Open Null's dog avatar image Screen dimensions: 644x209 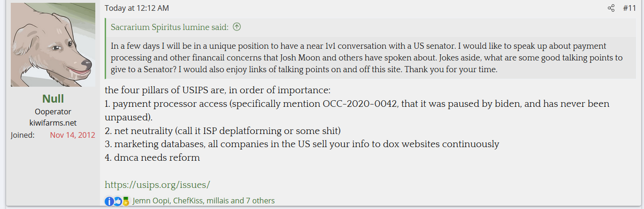(53, 45)
